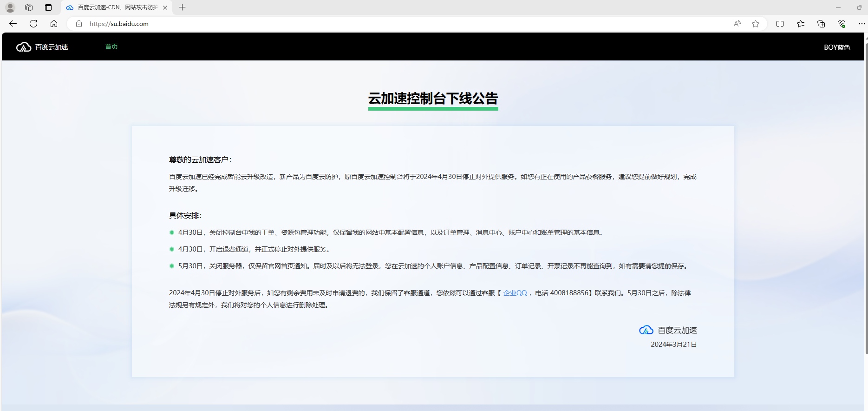Select the 首页 navigation item
The height and width of the screenshot is (411, 868).
111,46
